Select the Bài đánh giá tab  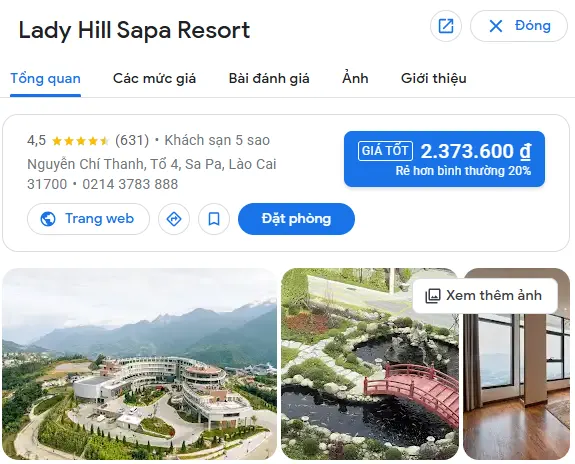point(269,78)
